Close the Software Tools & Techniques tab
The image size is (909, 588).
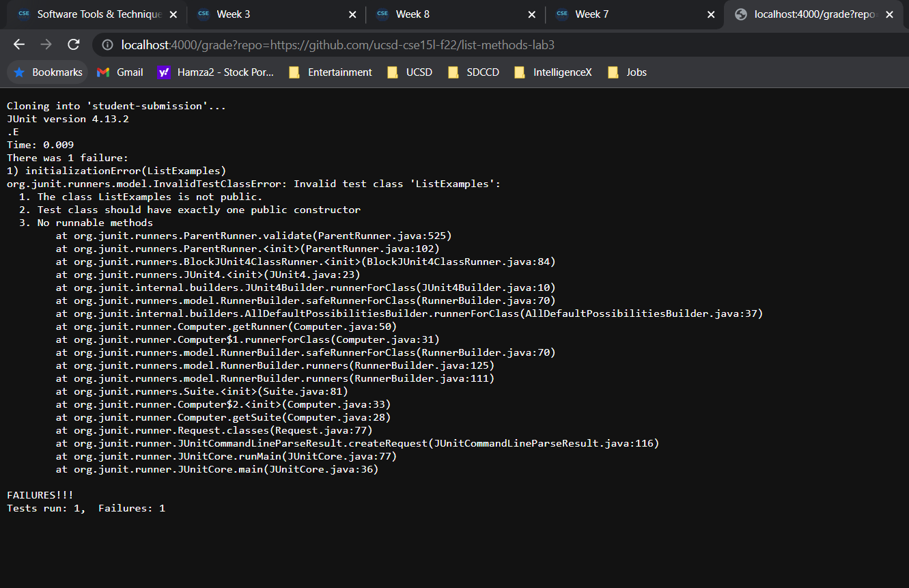173,14
